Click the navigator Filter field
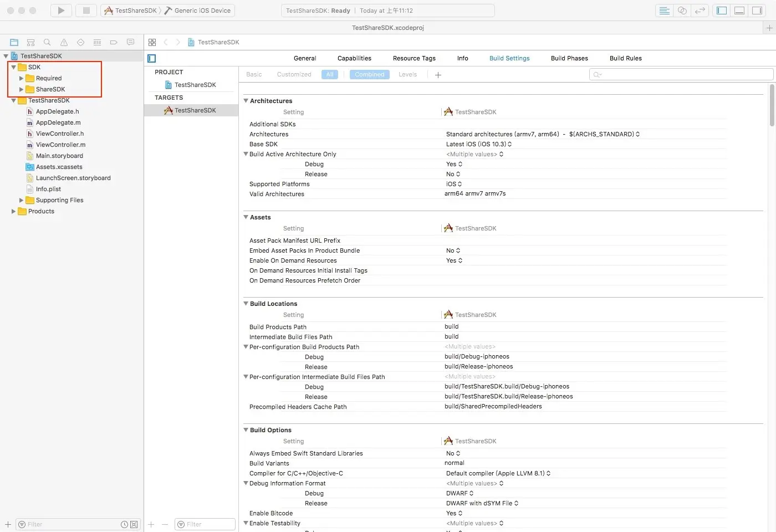This screenshot has width=776, height=532. tap(77, 524)
